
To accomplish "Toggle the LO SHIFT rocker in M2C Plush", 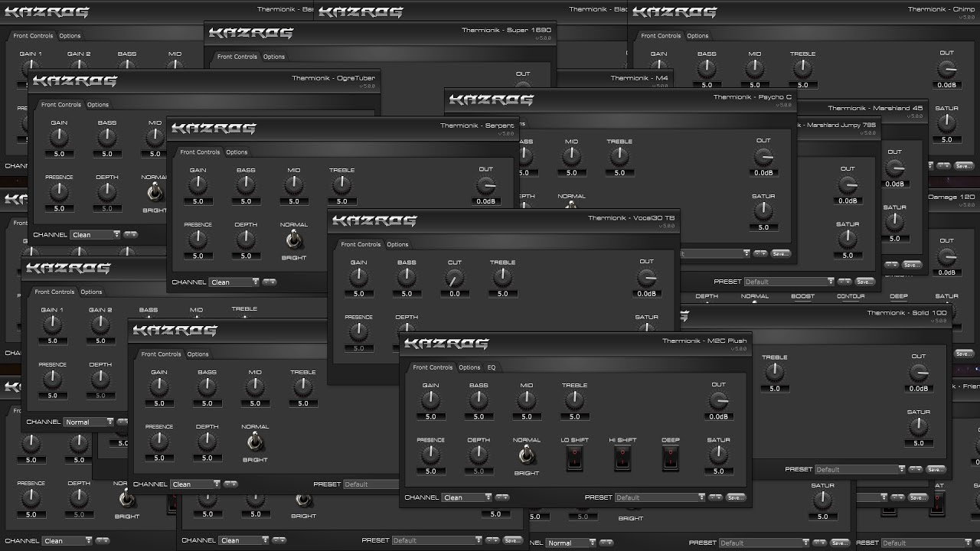I will [575, 458].
